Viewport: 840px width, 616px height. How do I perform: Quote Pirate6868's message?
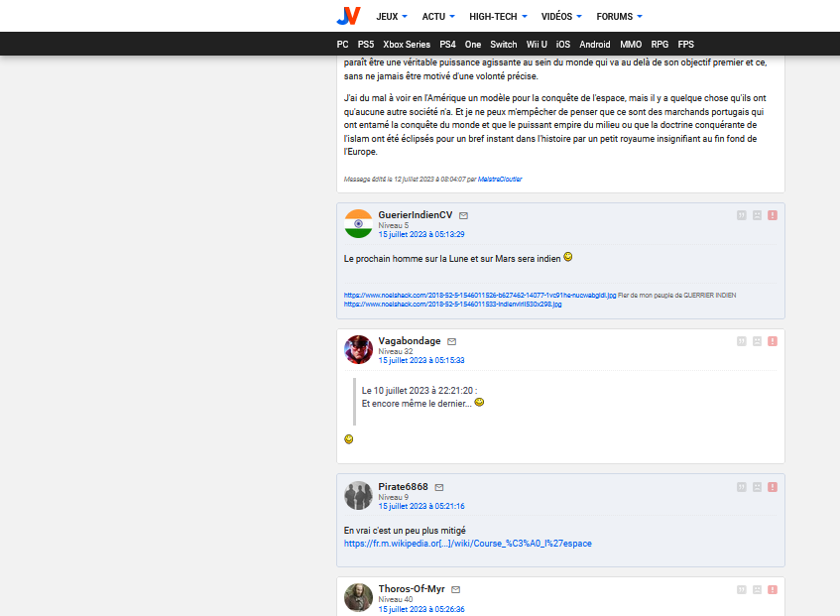point(742,487)
